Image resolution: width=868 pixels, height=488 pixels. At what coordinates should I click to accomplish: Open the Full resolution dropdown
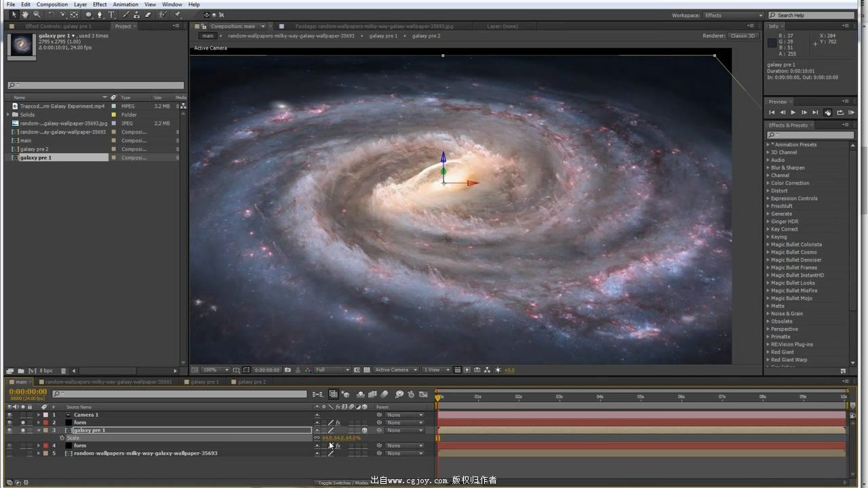(x=332, y=370)
